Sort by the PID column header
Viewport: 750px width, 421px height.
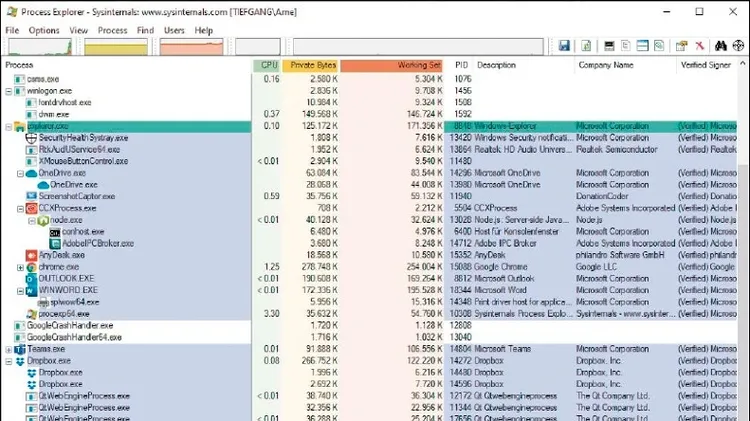pyautogui.click(x=459, y=65)
